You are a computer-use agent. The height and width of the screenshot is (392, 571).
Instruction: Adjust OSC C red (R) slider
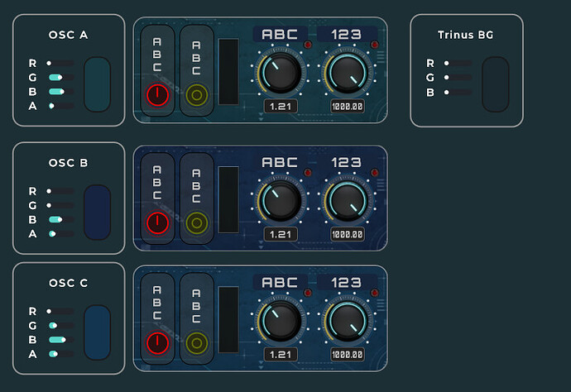pos(60,311)
